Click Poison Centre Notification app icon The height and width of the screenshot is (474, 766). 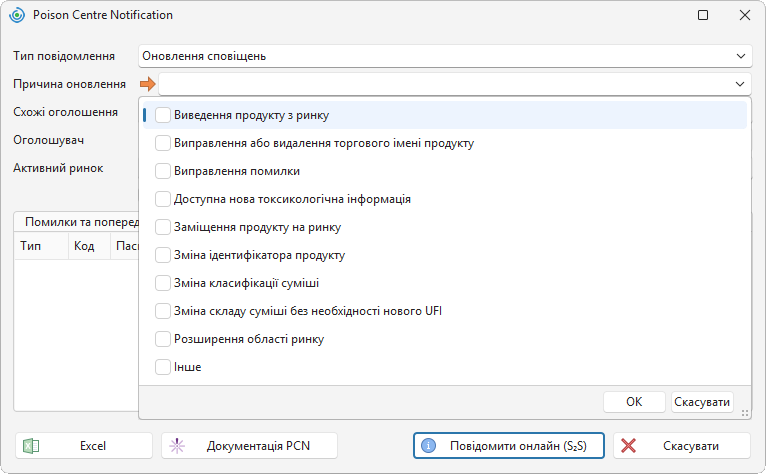17,15
